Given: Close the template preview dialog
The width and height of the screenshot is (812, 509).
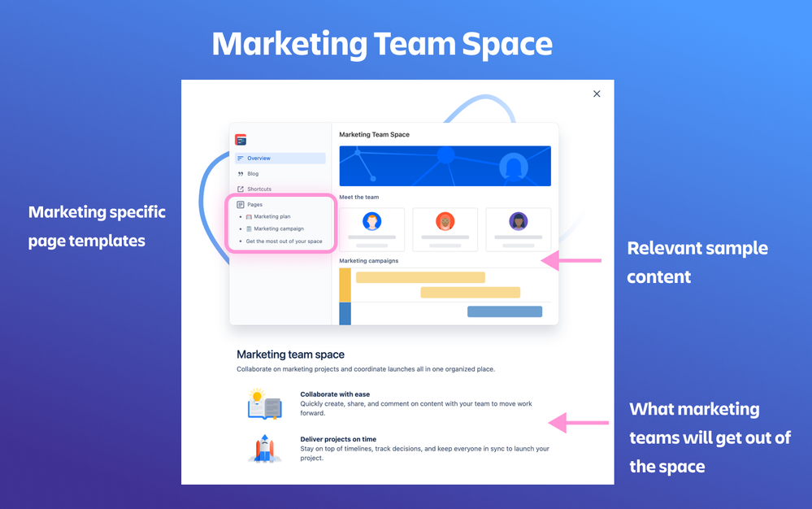Looking at the screenshot, I should click(597, 94).
